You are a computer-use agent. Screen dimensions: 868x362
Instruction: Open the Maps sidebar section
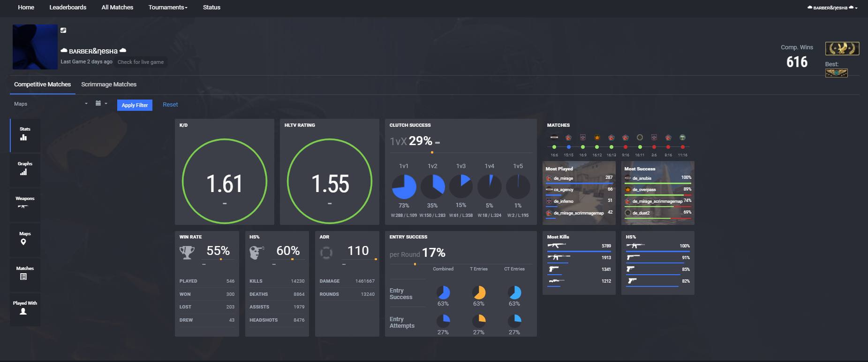tap(25, 239)
